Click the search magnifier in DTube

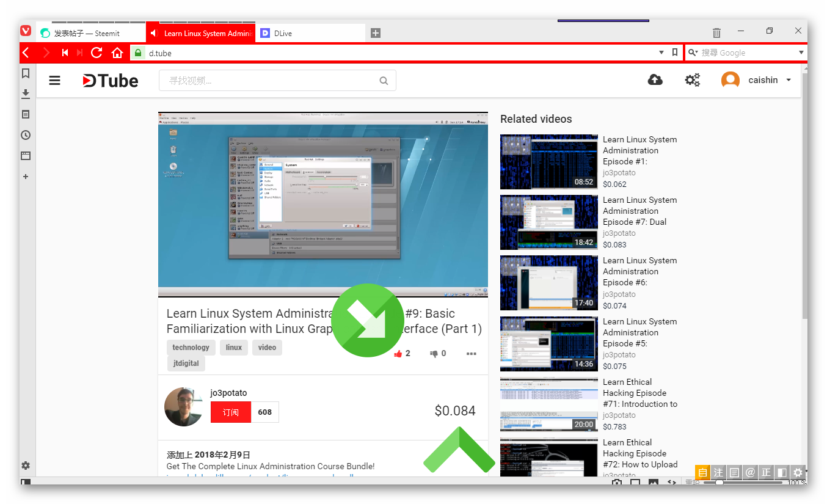[x=384, y=81]
